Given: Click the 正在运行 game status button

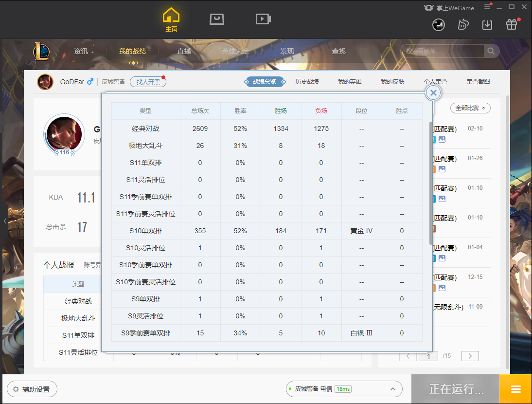Looking at the screenshot, I should [x=456, y=389].
